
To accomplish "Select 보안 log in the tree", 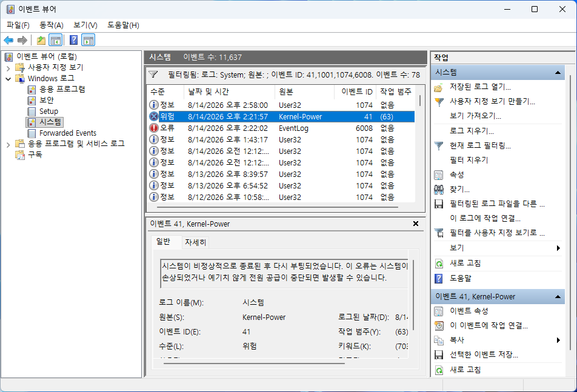I will (x=46, y=100).
